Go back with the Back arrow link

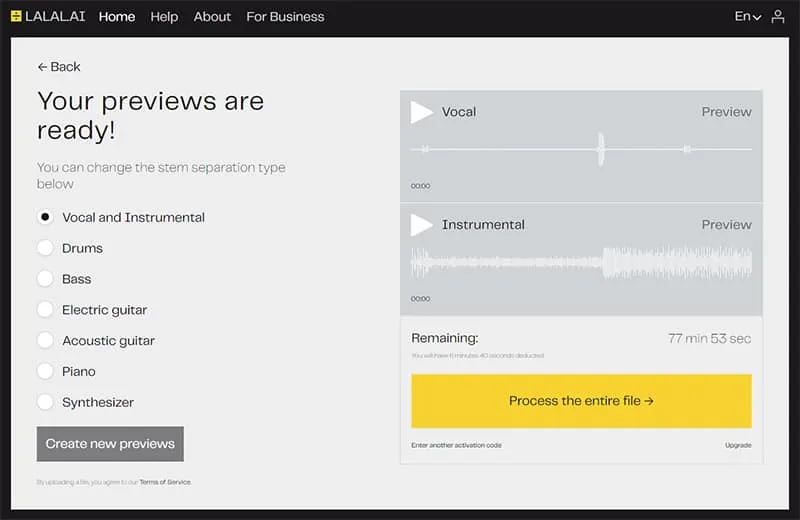coord(59,67)
